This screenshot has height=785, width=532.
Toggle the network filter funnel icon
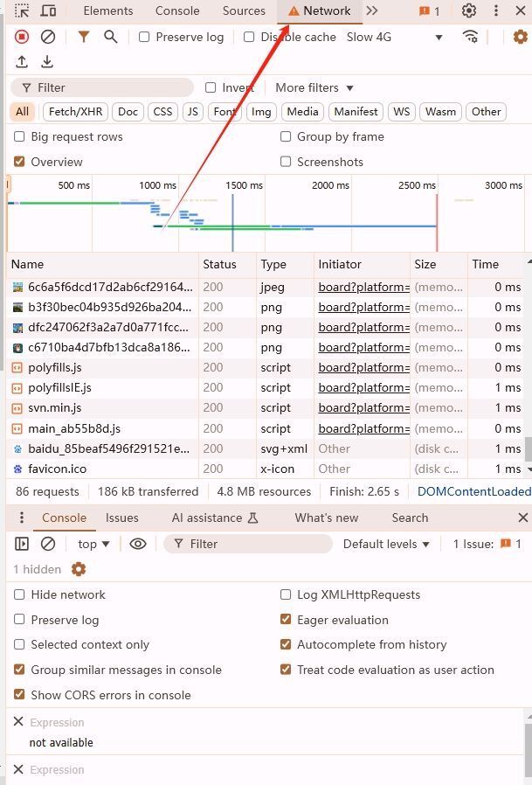point(84,37)
